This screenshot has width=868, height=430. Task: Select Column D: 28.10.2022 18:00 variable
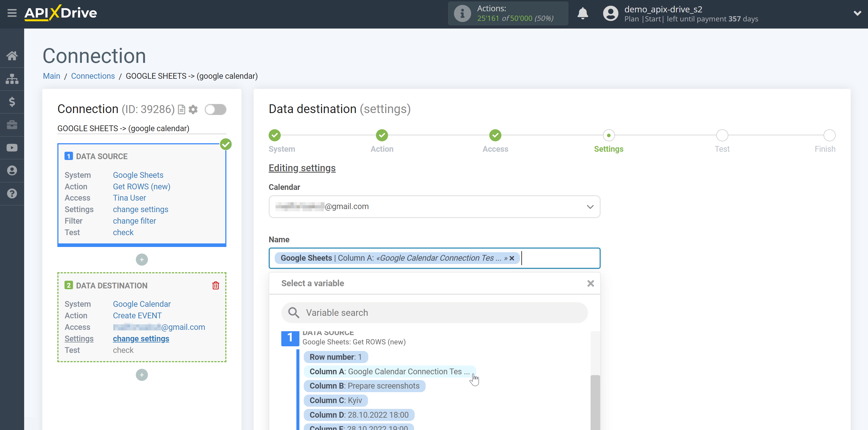pos(359,415)
